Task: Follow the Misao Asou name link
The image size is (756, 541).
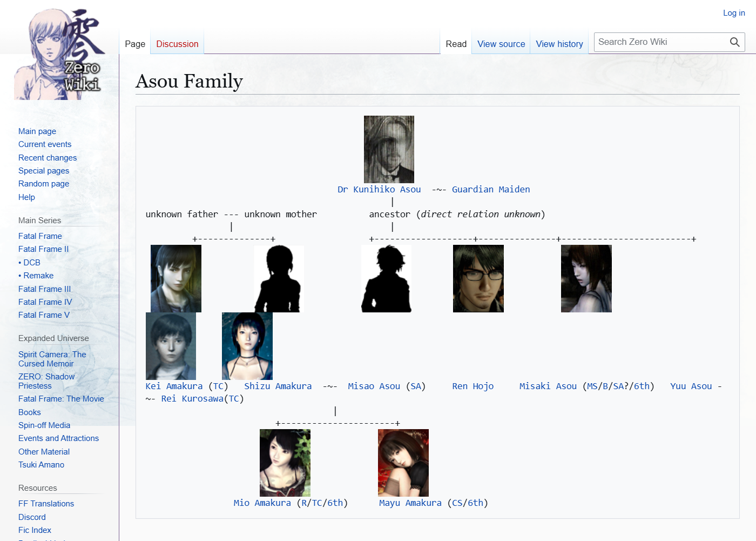Action: 374,386
